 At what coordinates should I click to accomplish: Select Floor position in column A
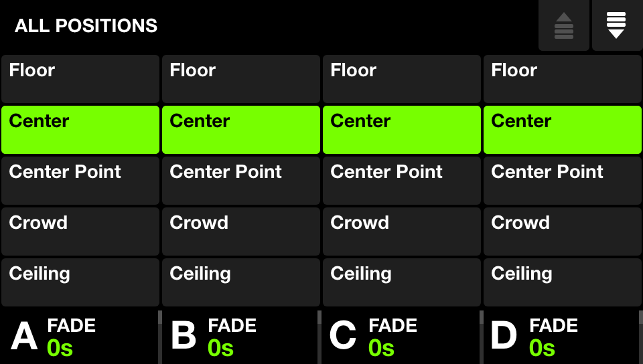point(80,79)
